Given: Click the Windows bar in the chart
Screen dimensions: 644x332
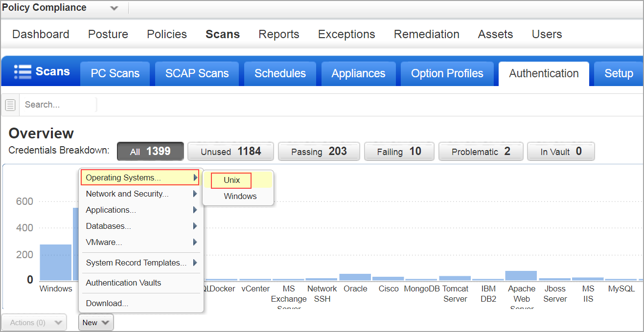Looking at the screenshot, I should coord(55,262).
